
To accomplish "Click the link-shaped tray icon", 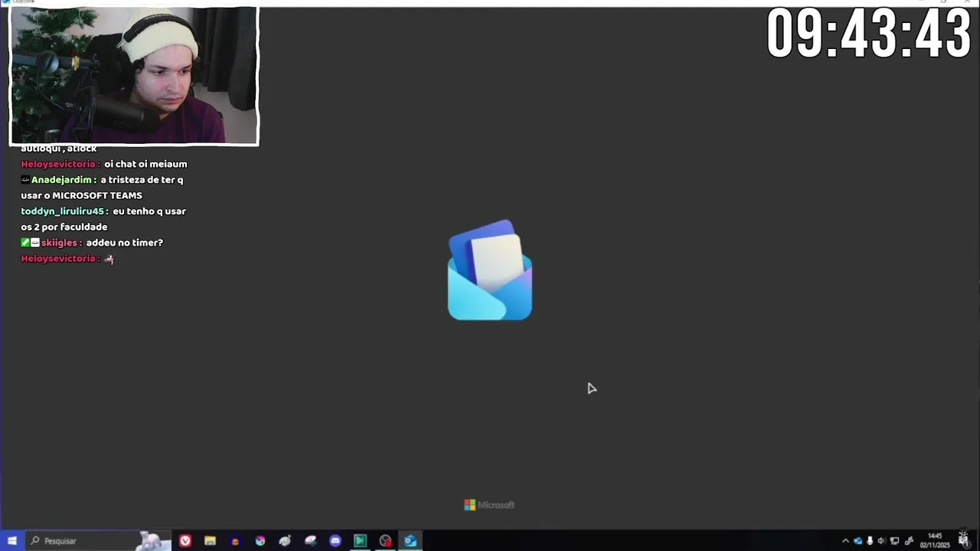I will point(909,541).
